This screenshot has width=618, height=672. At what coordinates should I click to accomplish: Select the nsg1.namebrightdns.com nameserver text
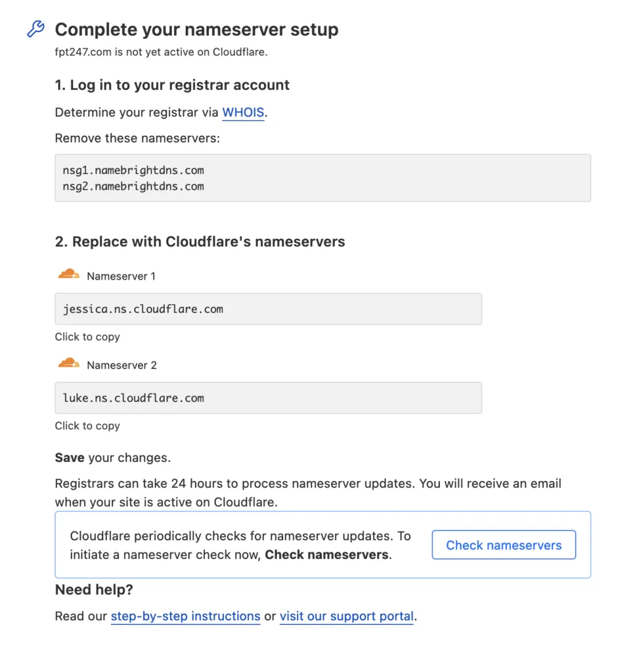133,170
